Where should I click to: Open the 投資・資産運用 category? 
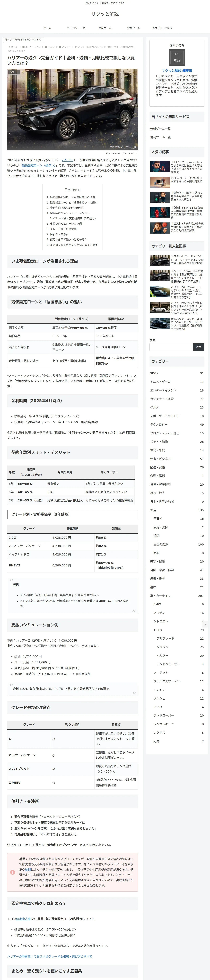click(177, 485)
